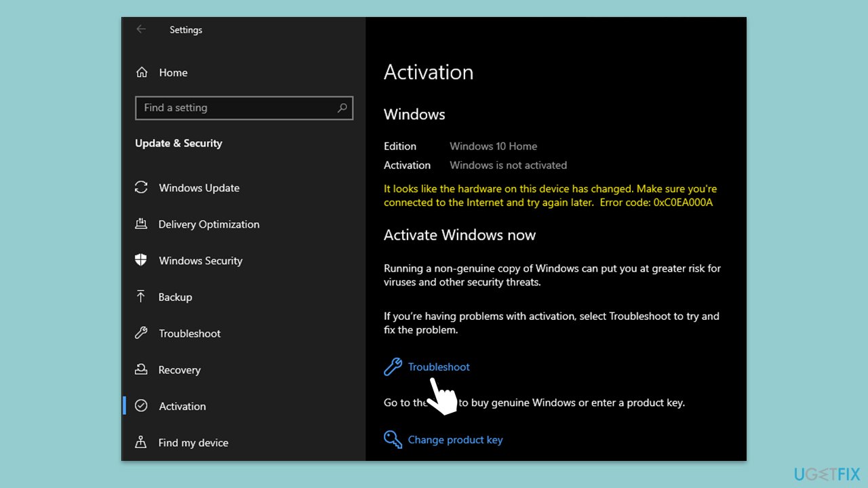The height and width of the screenshot is (488, 868).
Task: Click the Backup arrow icon
Action: pyautogui.click(x=141, y=296)
